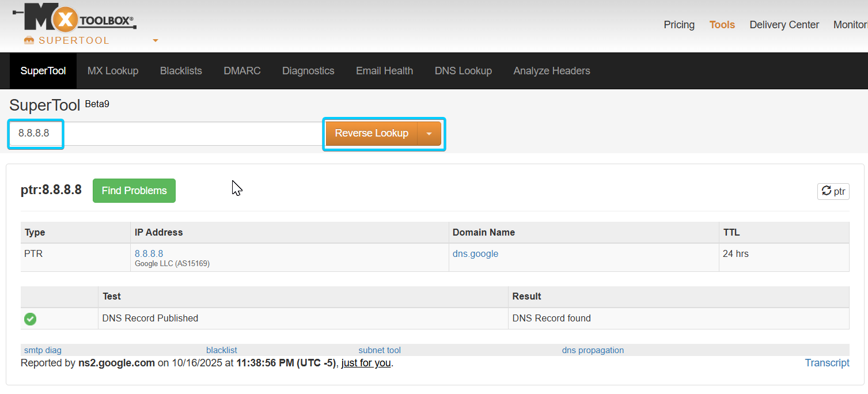Click the MxToolbox logo
The height and width of the screenshot is (394, 868).
click(x=75, y=20)
